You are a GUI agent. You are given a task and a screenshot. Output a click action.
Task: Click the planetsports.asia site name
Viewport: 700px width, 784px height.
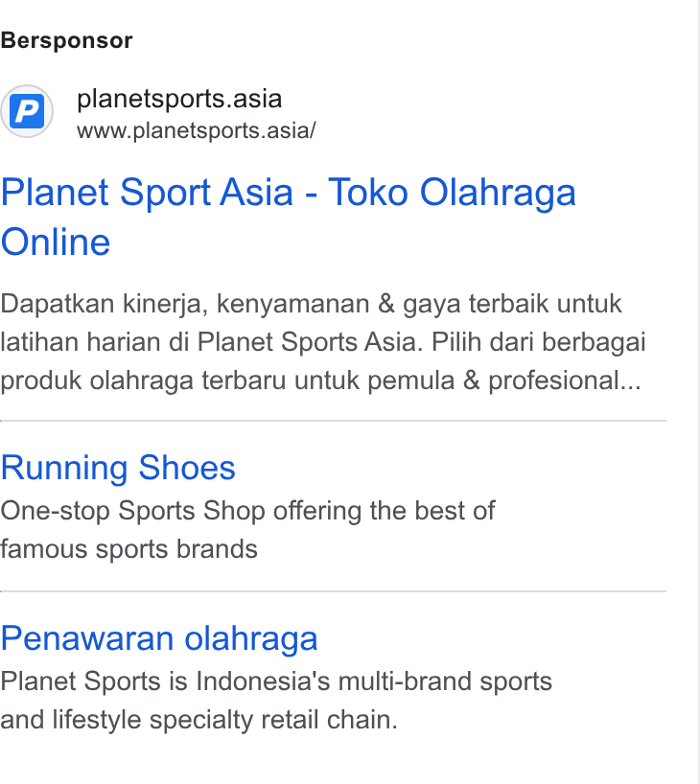179,99
